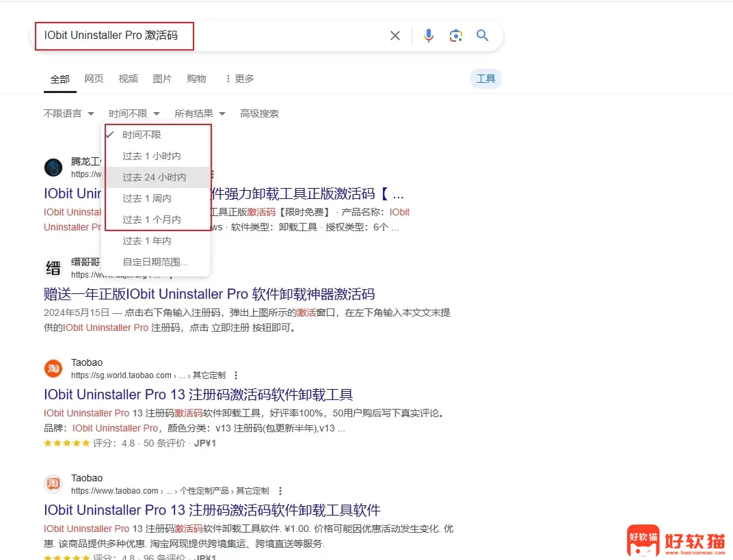Click the Taobao favicon of the sg.world.taobao.com result

tap(53, 369)
